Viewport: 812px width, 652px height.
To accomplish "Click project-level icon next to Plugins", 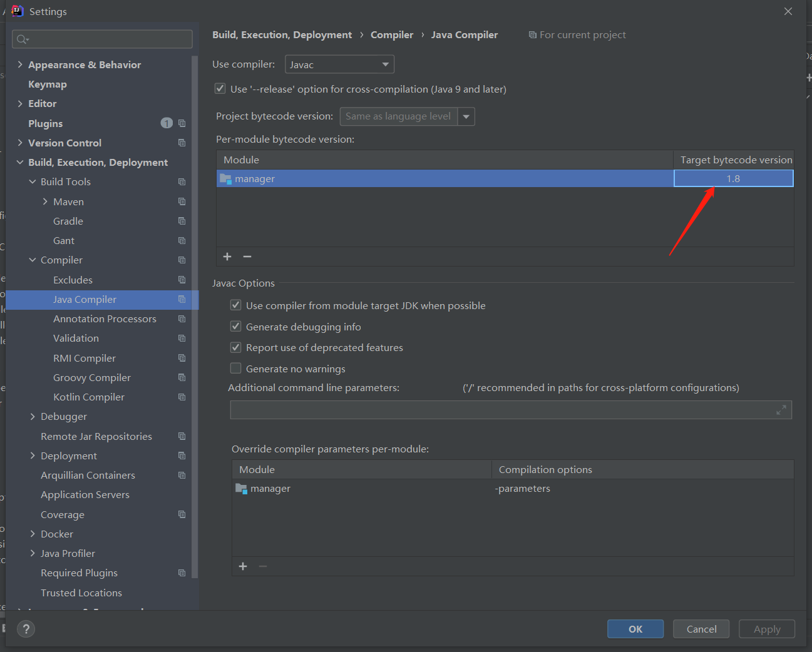I will [x=182, y=123].
